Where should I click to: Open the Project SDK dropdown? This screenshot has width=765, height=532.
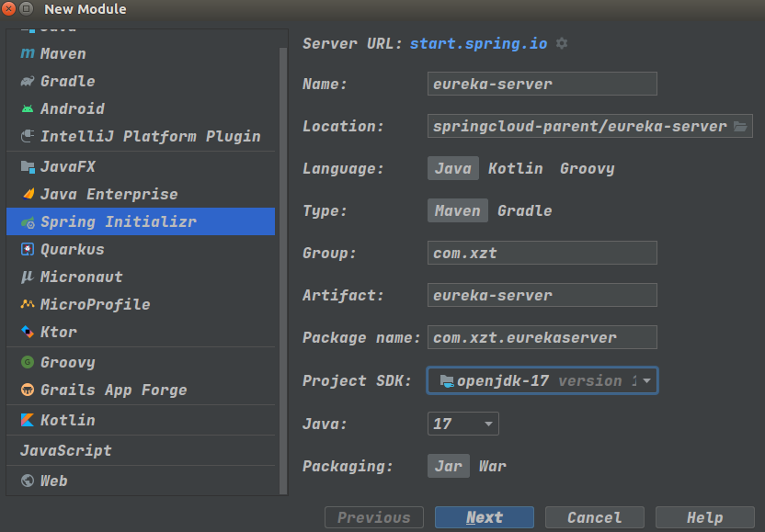(x=647, y=380)
